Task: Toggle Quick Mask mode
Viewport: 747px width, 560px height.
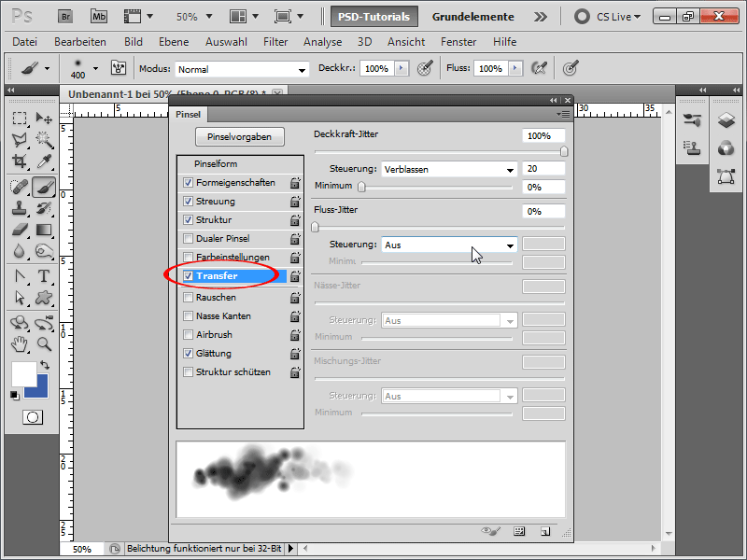Action: pyautogui.click(x=33, y=417)
